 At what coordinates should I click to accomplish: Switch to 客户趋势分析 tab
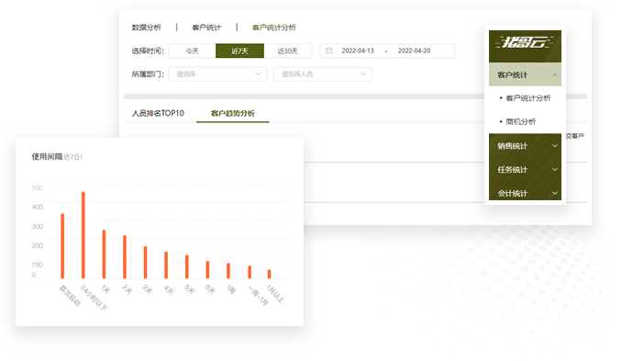(x=232, y=113)
